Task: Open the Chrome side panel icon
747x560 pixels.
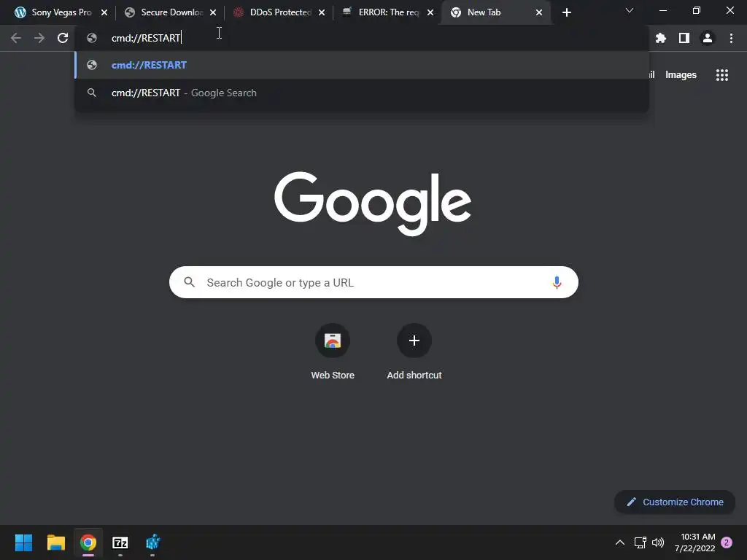Action: pyautogui.click(x=684, y=38)
